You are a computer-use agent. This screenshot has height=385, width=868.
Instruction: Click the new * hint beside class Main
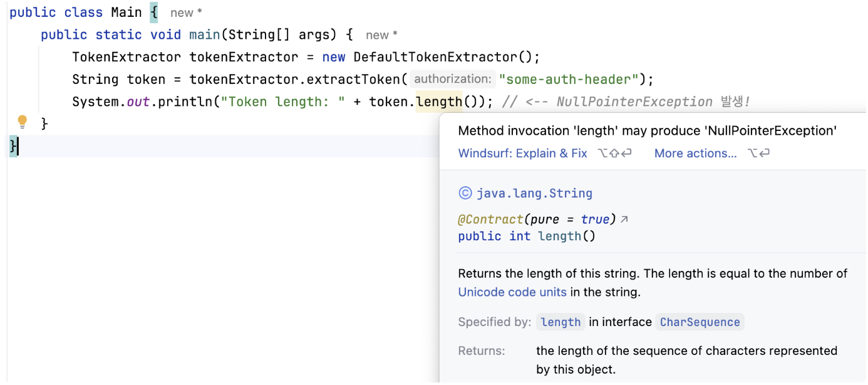(x=186, y=13)
